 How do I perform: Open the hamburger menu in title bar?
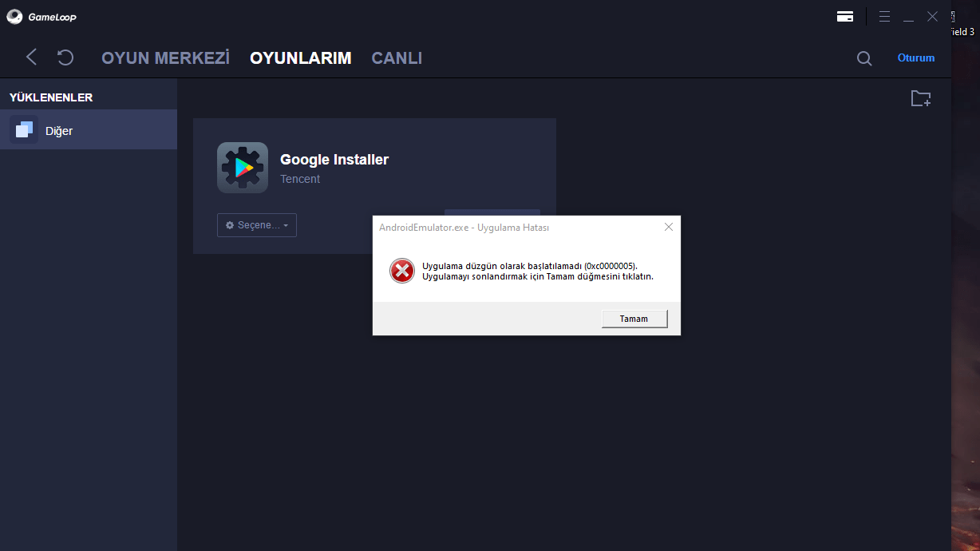(884, 16)
